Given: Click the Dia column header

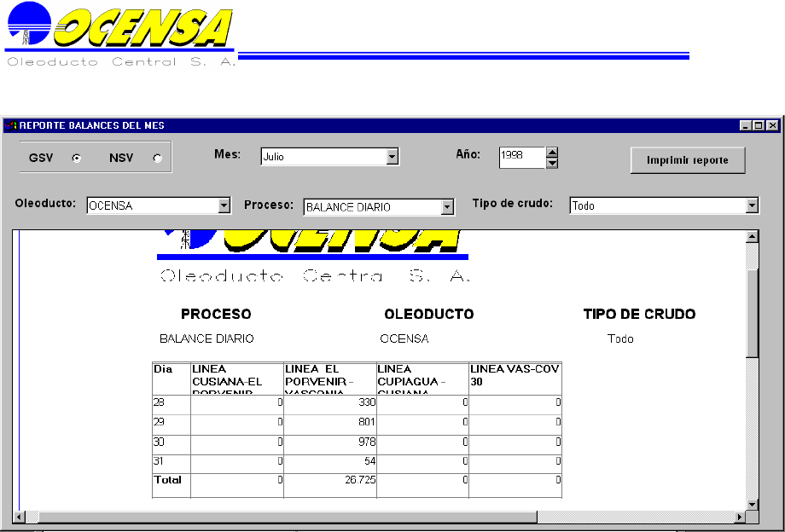Looking at the screenshot, I should (x=172, y=379).
